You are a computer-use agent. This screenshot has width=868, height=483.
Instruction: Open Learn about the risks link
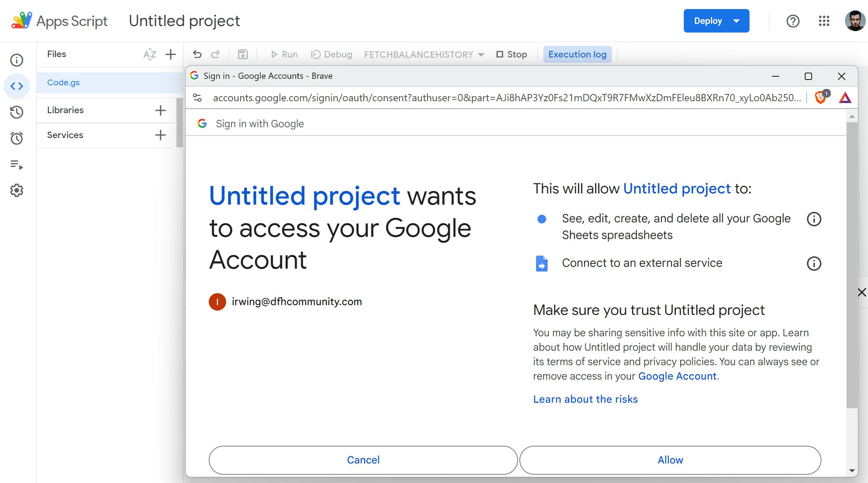tap(586, 399)
